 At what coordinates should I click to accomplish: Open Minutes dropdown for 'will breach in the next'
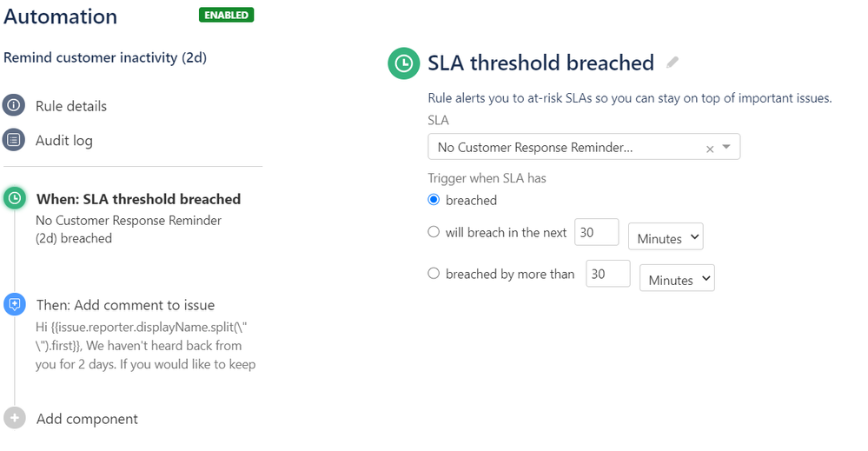pyautogui.click(x=666, y=237)
